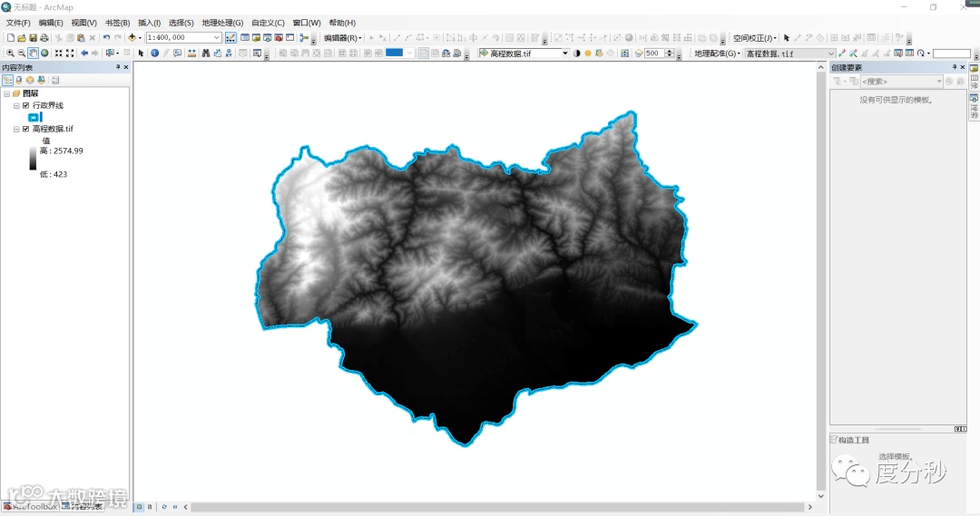Click the New map document icon
The image size is (980, 516).
10,38
